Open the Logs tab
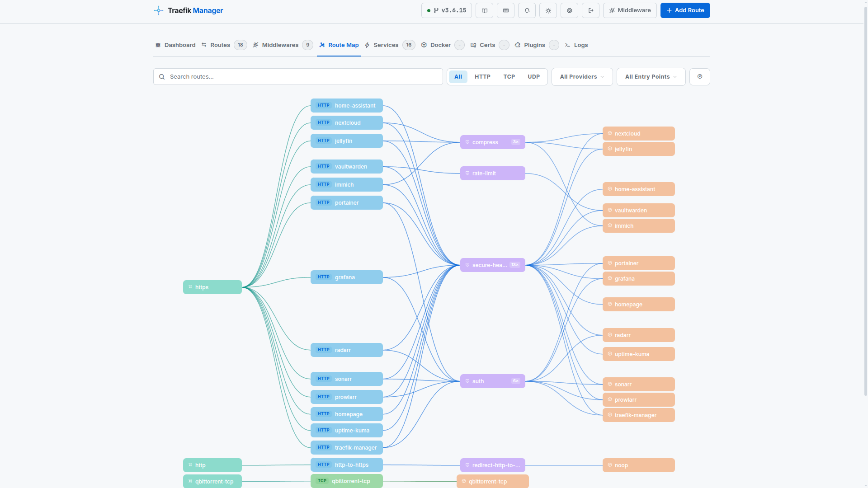Viewport: 868px width, 488px height. [576, 45]
